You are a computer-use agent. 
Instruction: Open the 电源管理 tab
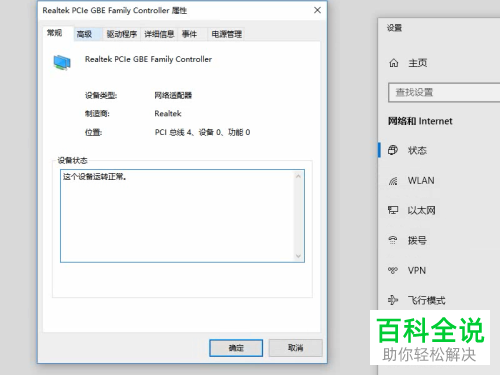coord(226,34)
